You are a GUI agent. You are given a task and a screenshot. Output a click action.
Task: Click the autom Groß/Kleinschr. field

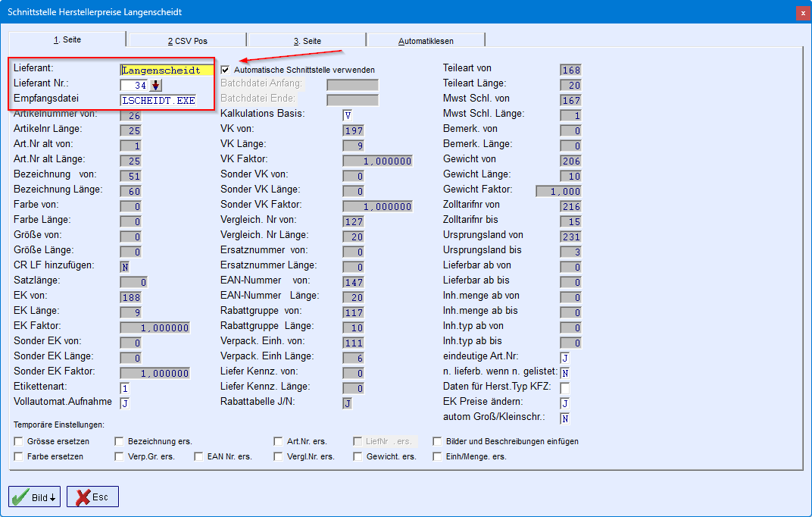coord(565,418)
